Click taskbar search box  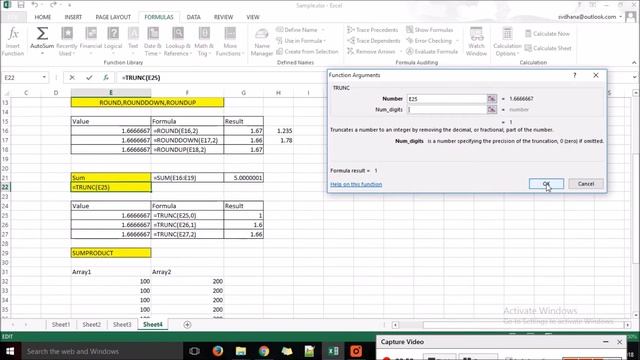(x=101, y=351)
